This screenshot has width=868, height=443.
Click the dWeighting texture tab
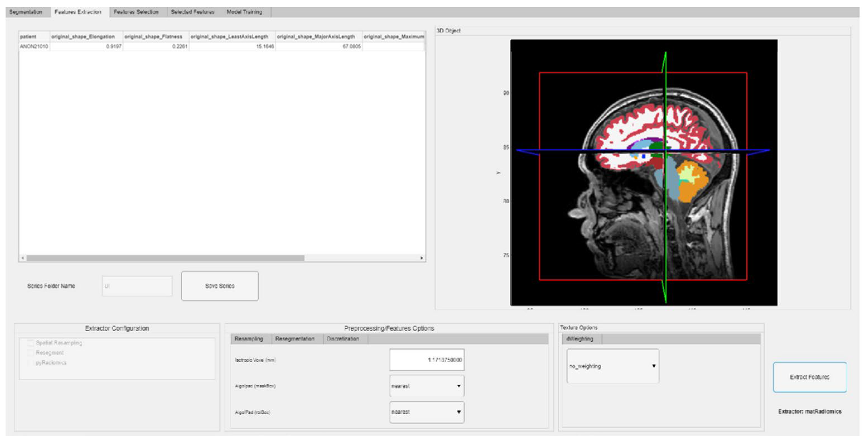coord(580,339)
